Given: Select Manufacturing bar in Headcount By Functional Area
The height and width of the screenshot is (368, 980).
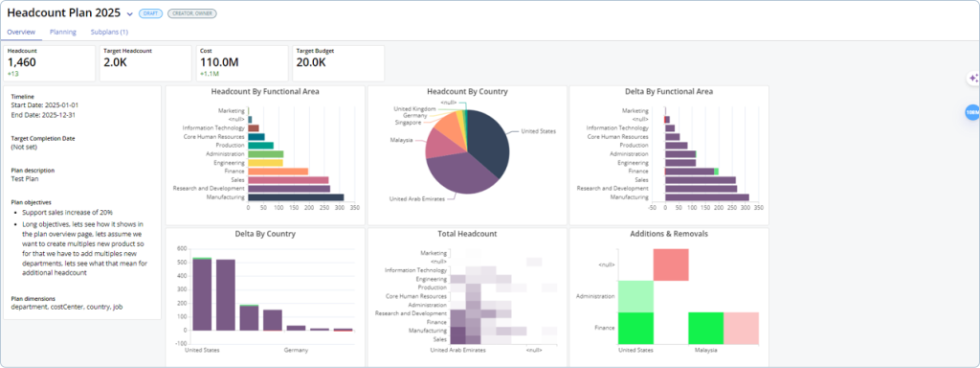Looking at the screenshot, I should click(296, 197).
